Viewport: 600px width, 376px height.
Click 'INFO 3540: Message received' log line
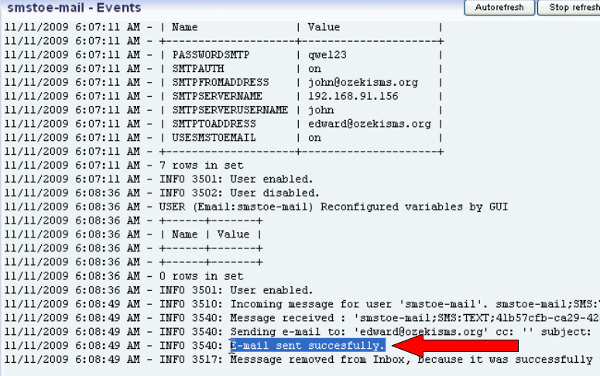302,317
